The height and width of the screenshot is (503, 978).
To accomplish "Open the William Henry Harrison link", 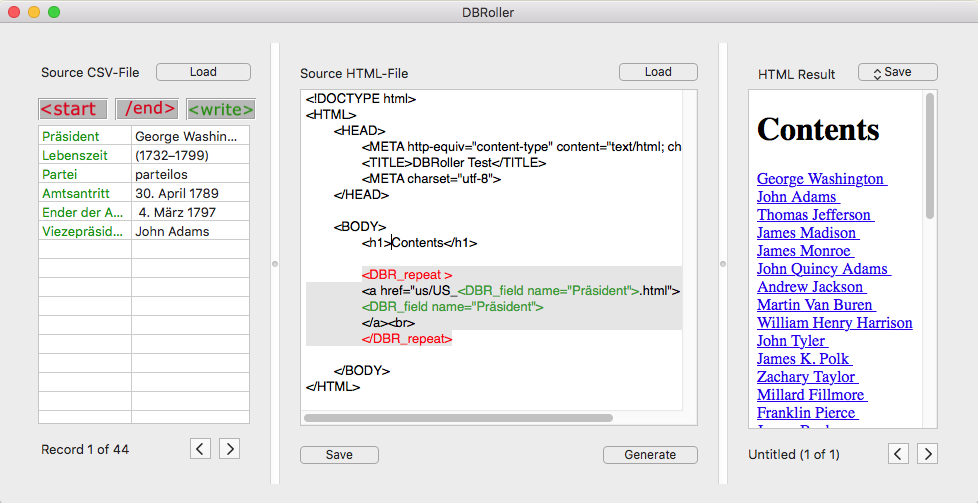I will [x=835, y=323].
